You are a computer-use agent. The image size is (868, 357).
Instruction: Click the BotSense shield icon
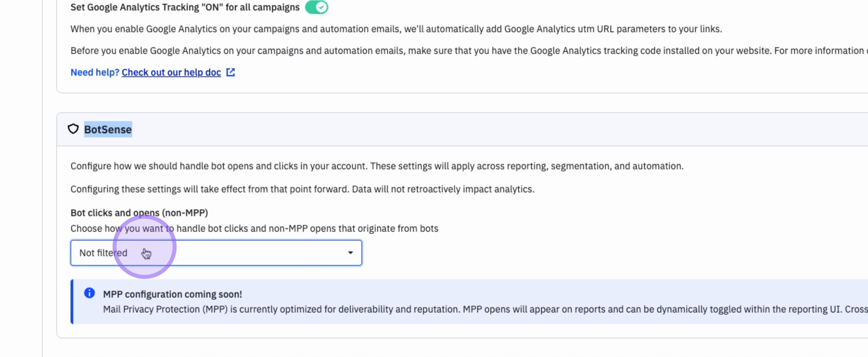click(x=73, y=129)
